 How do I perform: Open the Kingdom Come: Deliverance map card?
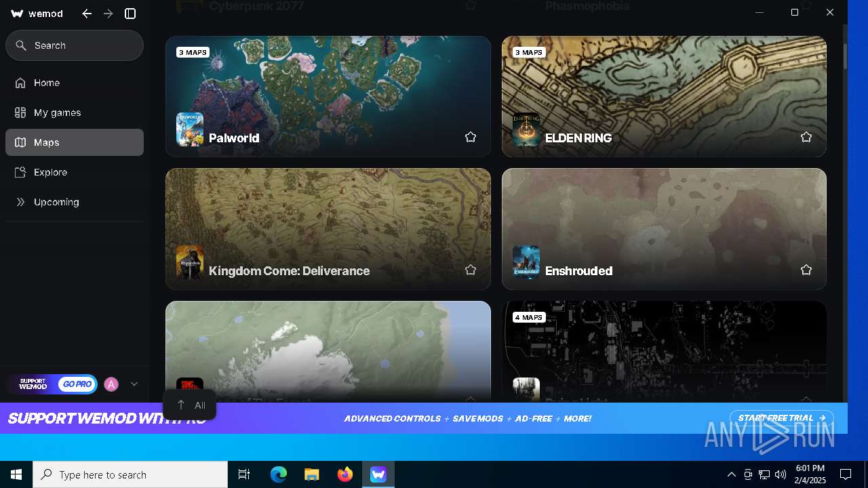coord(328,229)
